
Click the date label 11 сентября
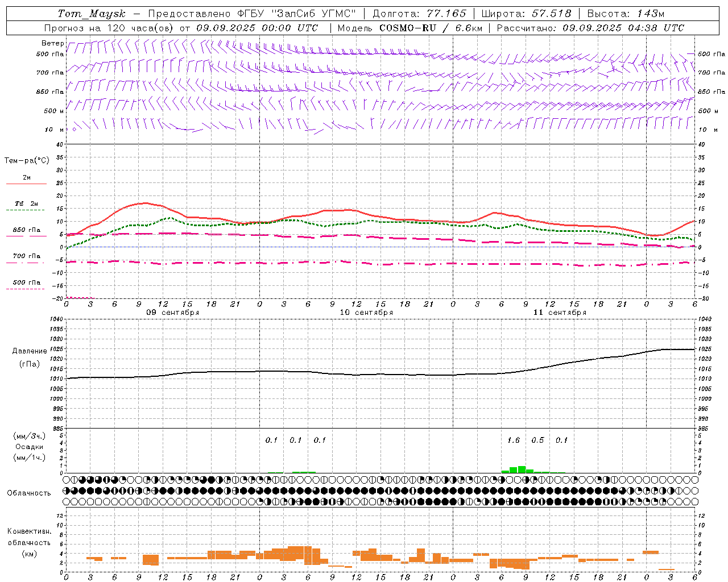[560, 313]
